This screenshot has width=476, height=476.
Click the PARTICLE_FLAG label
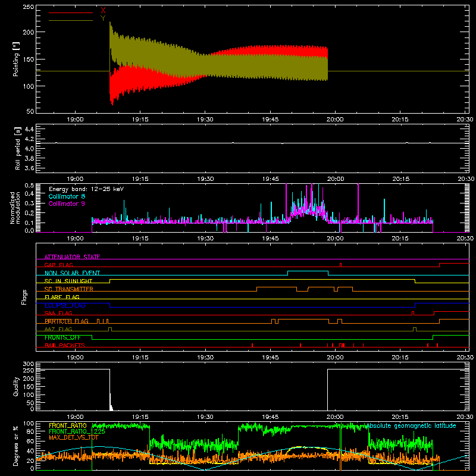[x=67, y=321]
